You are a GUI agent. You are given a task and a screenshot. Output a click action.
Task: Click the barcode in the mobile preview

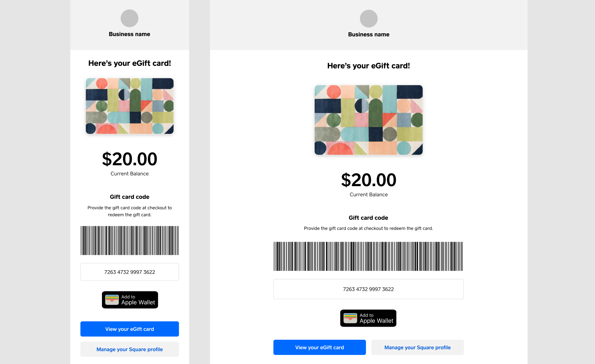coord(130,240)
